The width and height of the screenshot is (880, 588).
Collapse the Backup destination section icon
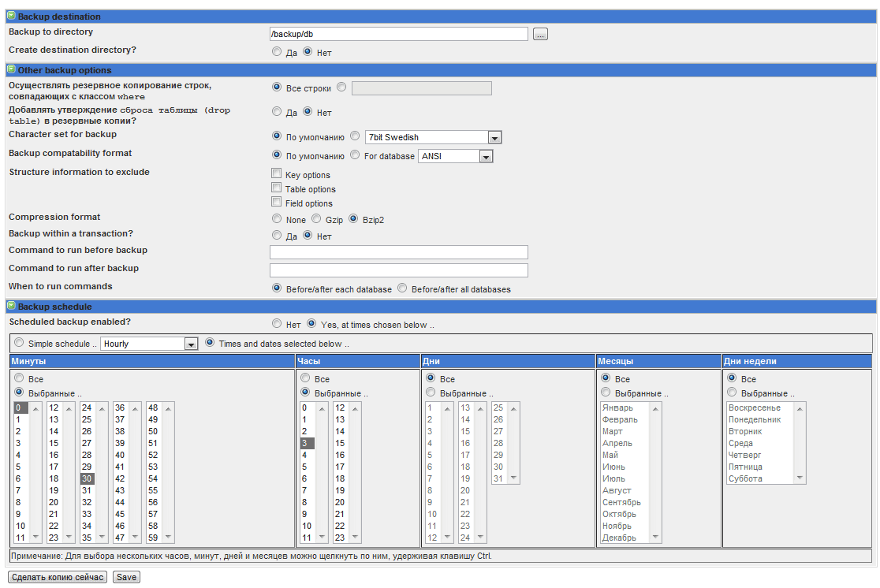(x=12, y=16)
